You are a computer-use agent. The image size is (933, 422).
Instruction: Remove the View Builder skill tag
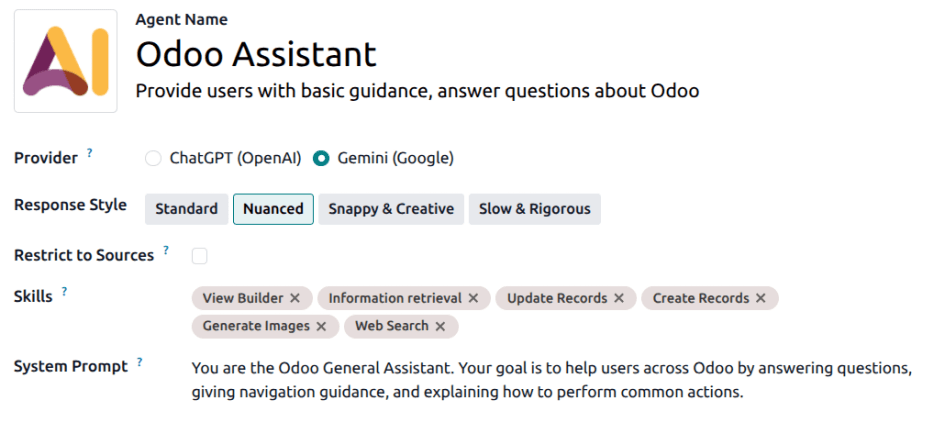[295, 298]
